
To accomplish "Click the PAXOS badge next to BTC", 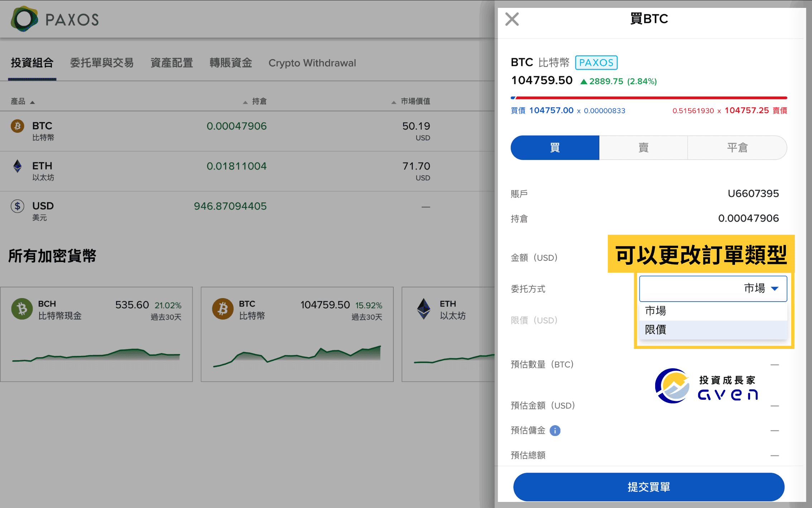I will [x=596, y=62].
